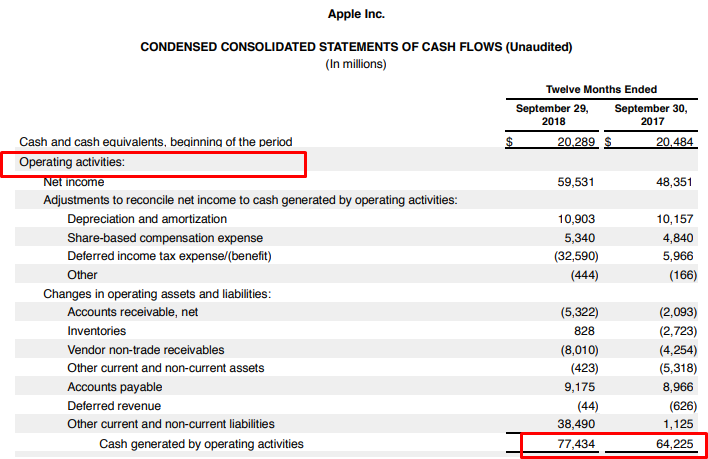Select the Other value (166)
Viewport: 708px width, 459px height.
[683, 275]
